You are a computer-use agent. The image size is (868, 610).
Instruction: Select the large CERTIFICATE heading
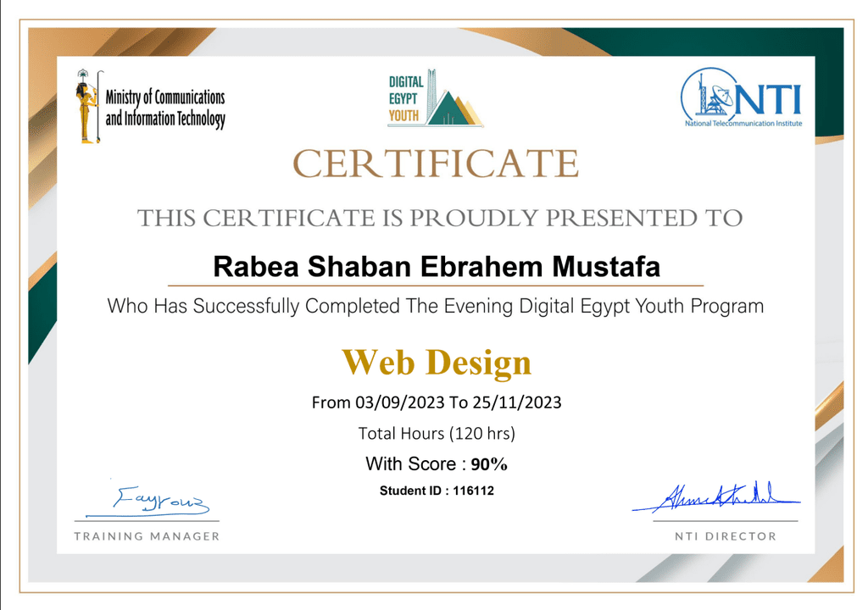(x=436, y=164)
